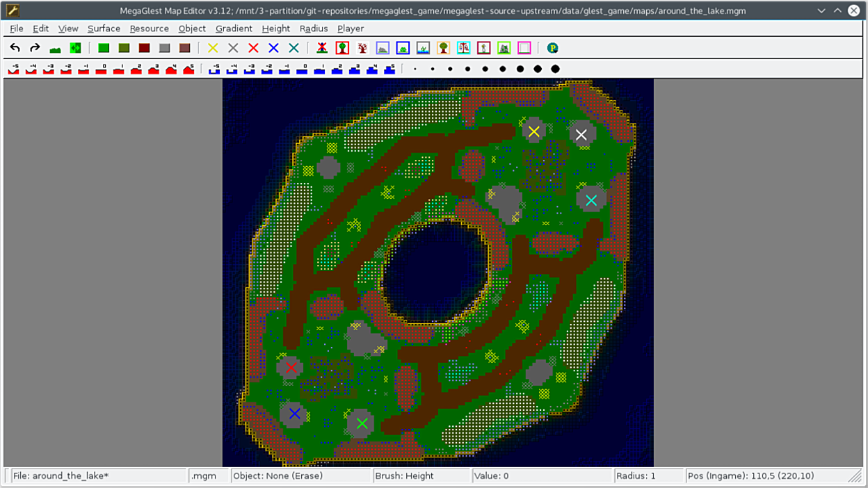Open the Resource menu

coord(149,29)
